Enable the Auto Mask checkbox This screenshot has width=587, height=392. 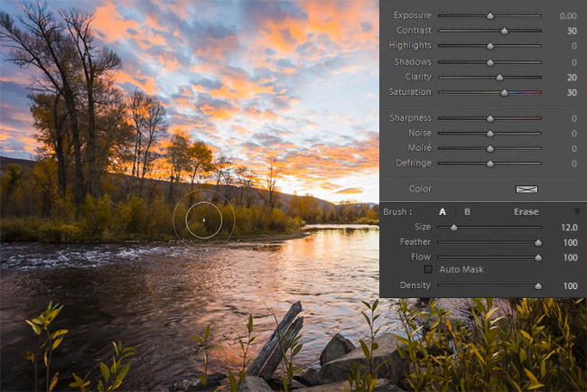428,269
